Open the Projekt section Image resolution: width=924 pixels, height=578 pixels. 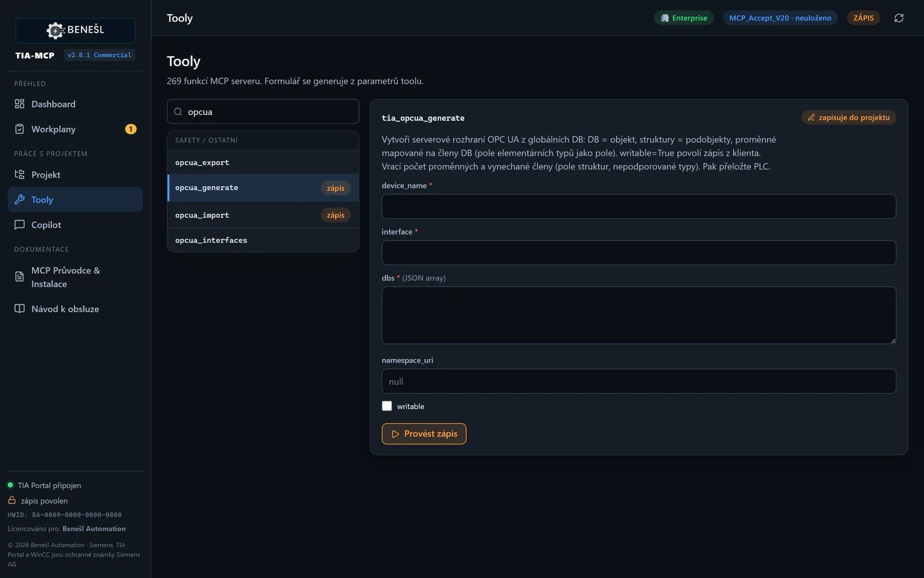point(75,175)
